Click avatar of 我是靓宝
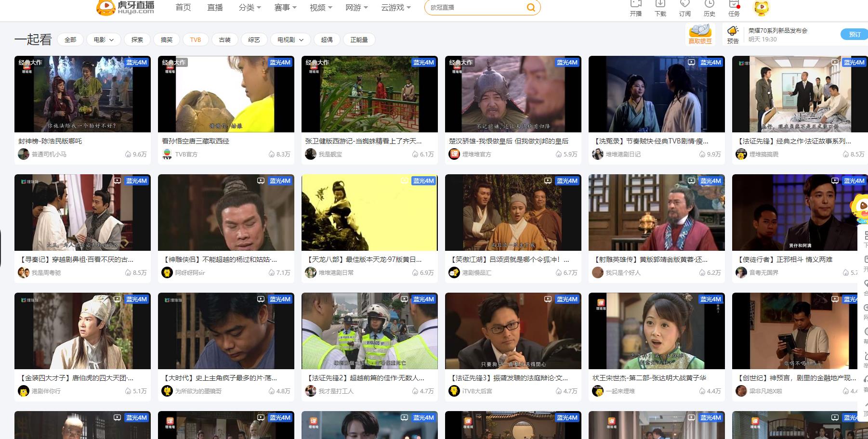 pos(311,154)
